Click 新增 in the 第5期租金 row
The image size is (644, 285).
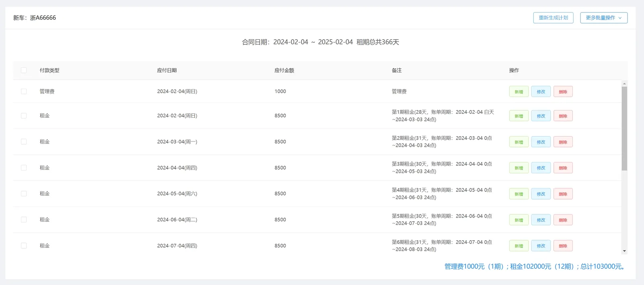519,220
